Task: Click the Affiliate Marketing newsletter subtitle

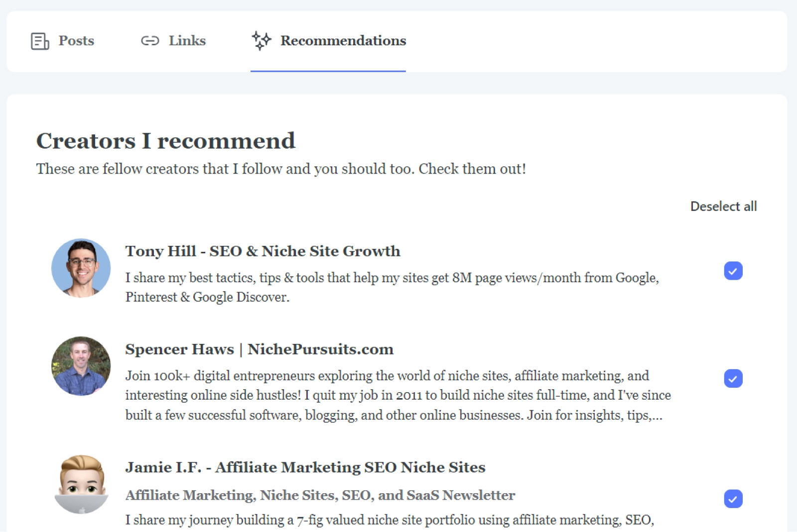Action: point(320,495)
